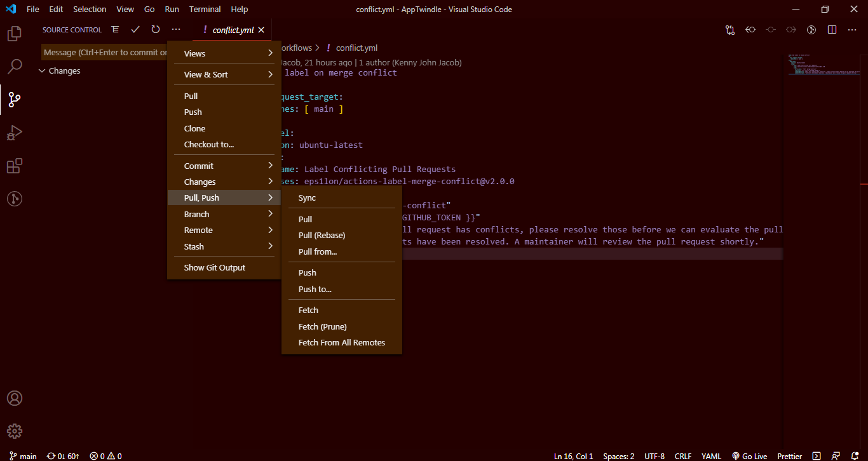Click Prettier in status bar
Image resolution: width=868 pixels, height=461 pixels.
(x=789, y=456)
